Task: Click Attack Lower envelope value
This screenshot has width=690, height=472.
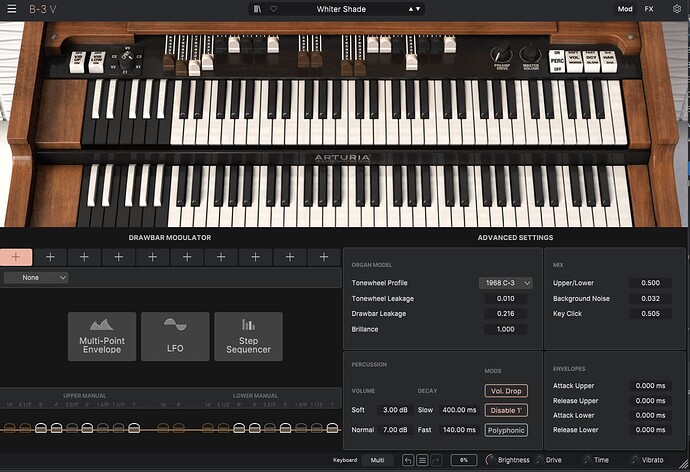Action: pos(650,415)
